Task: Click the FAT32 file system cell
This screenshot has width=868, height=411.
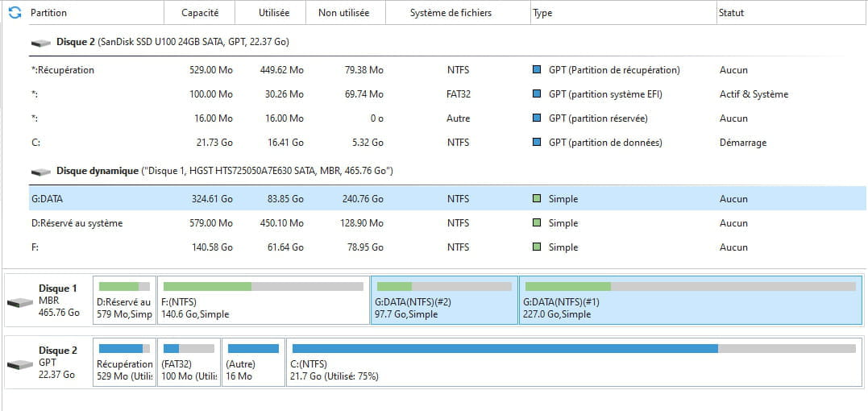Action: point(459,94)
